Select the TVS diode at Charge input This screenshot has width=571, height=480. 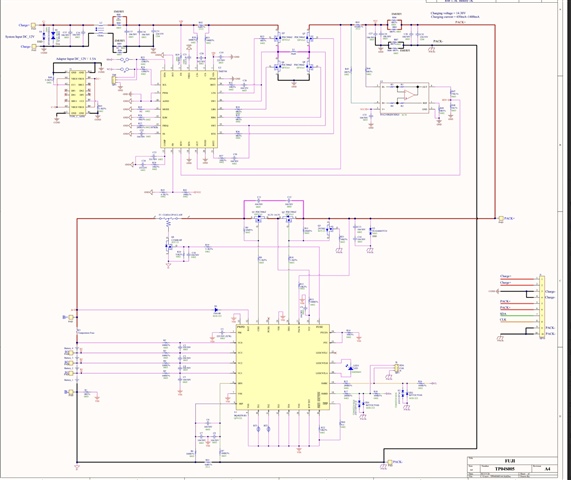coord(54,35)
